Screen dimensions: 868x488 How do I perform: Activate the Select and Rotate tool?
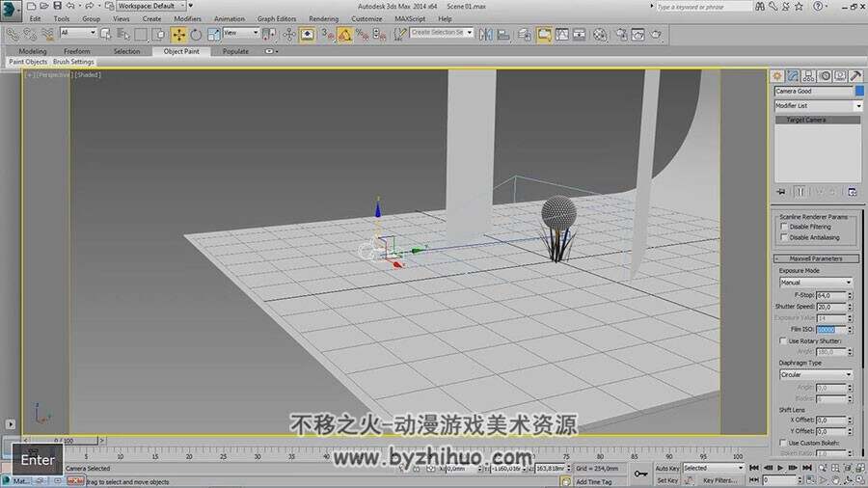point(196,35)
